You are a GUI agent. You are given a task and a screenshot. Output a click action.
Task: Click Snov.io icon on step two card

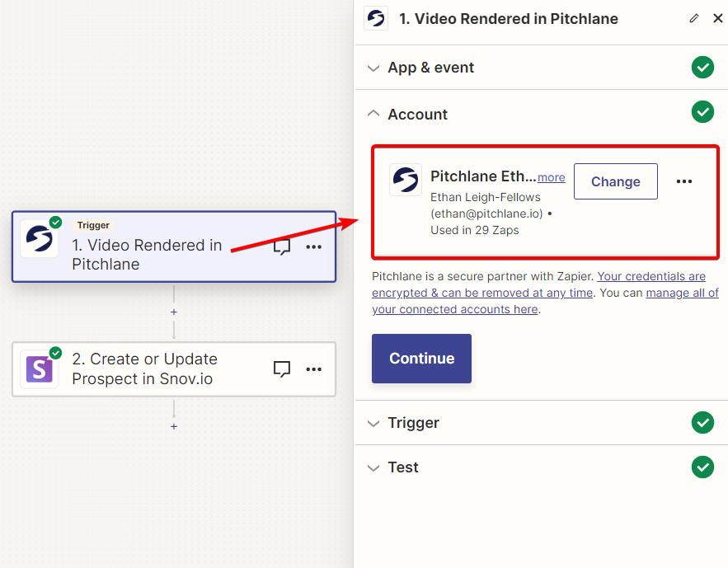[40, 369]
